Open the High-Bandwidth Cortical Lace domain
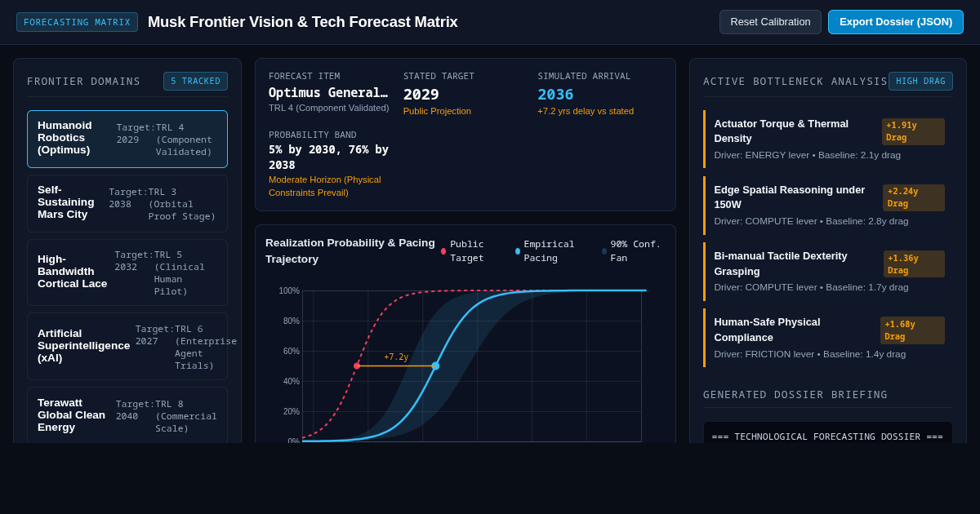 [127, 273]
